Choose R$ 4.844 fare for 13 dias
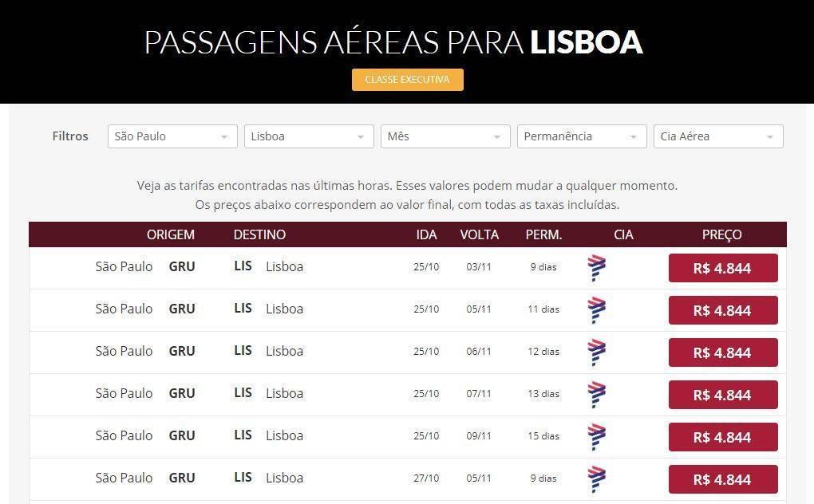Viewport: 814px width, 504px height. (723, 395)
